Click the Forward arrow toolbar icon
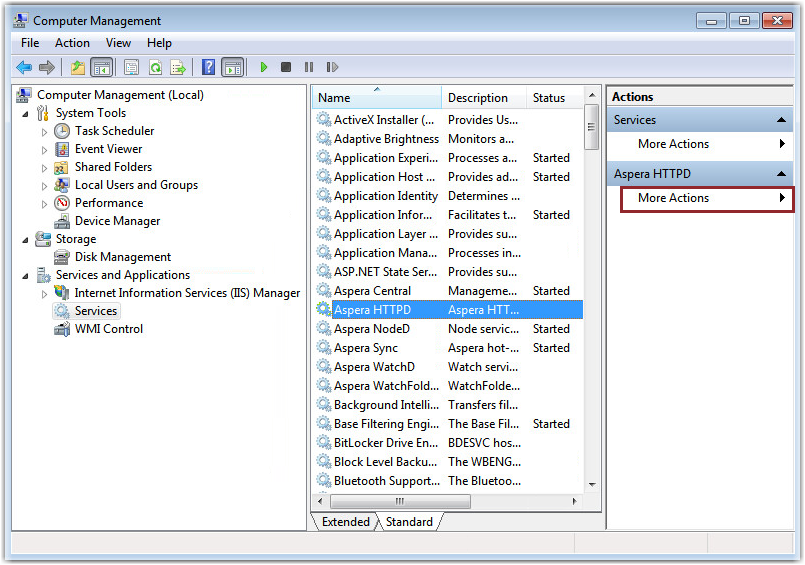The height and width of the screenshot is (565, 805). coord(47,67)
